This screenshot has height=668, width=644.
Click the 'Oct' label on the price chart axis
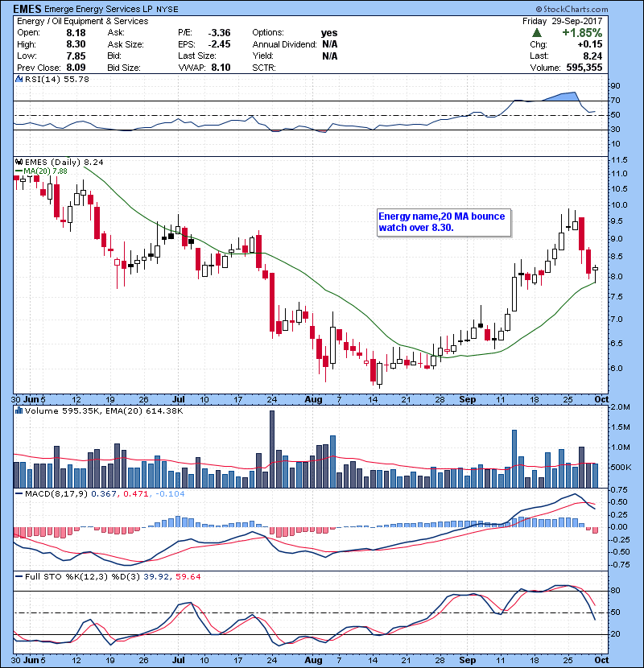click(601, 400)
